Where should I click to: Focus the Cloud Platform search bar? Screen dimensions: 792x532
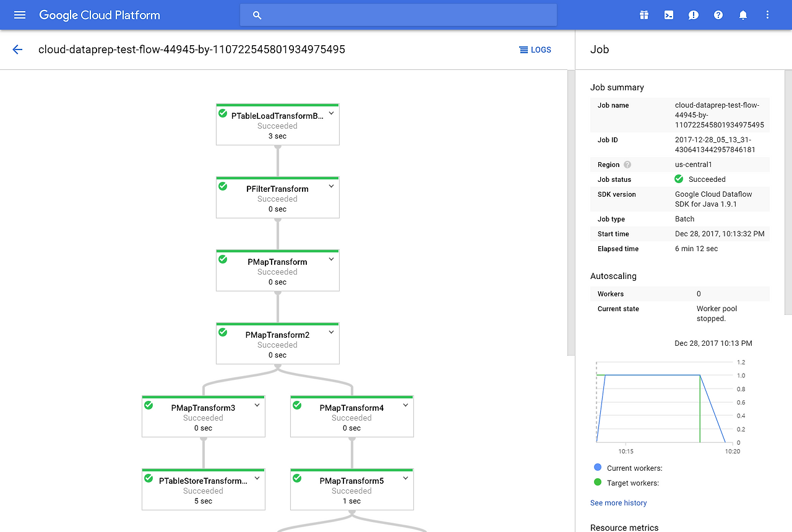398,15
